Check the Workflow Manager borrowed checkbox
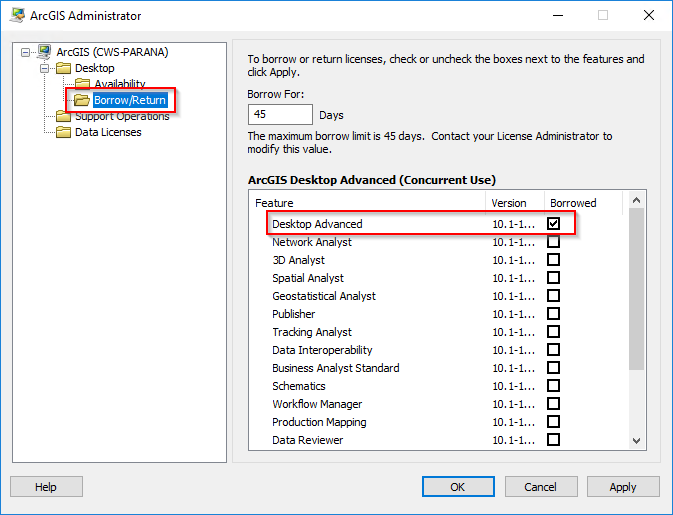This screenshot has height=515, width=673. coord(553,404)
